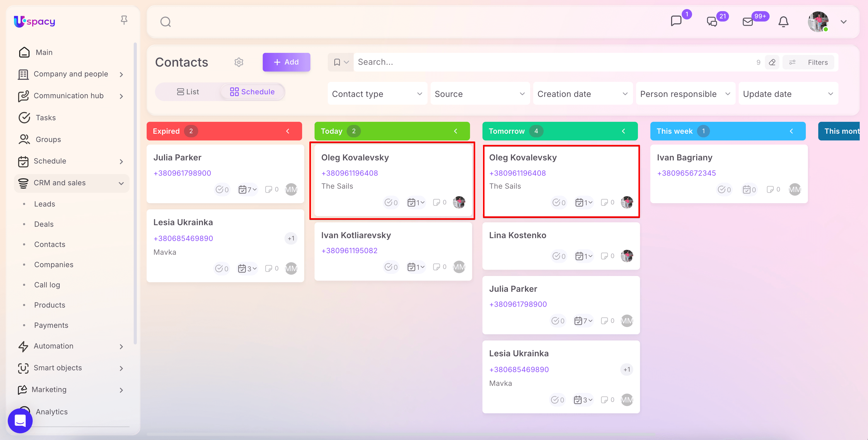Screen dimensions: 868x440
Task: Open Julia Parker card in Expired column
Action: (x=225, y=174)
